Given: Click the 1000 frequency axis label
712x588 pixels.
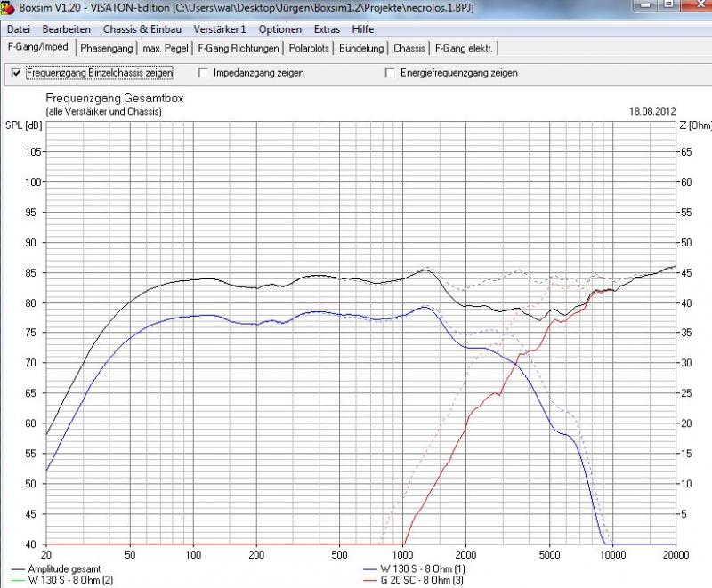Looking at the screenshot, I should point(402,555).
